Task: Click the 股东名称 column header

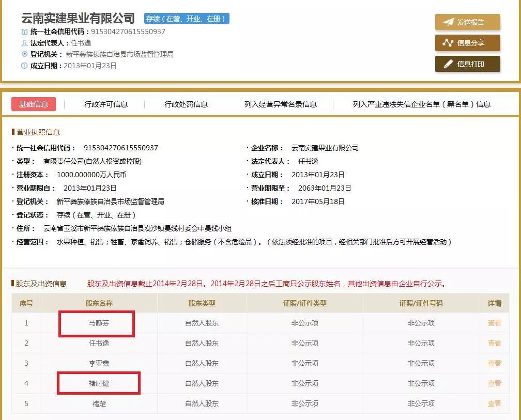Action: click(x=99, y=303)
